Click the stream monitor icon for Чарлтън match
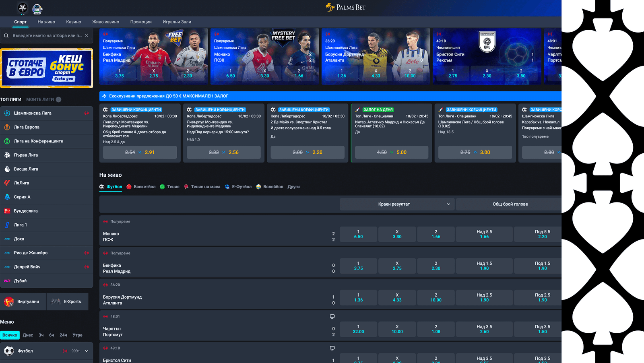 332,317
